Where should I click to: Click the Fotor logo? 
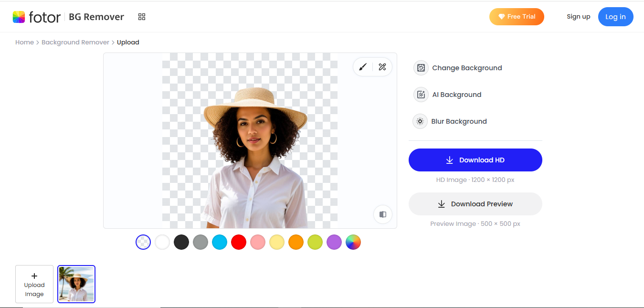coord(37,16)
